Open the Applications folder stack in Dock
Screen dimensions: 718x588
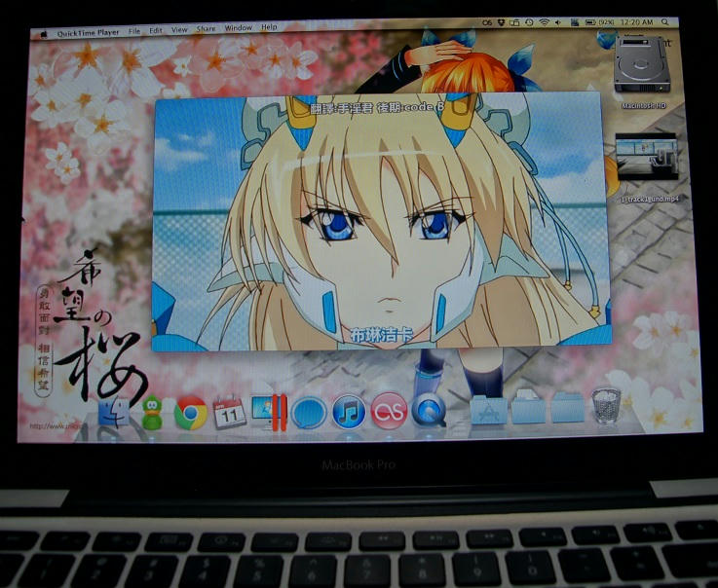pyautogui.click(x=489, y=410)
